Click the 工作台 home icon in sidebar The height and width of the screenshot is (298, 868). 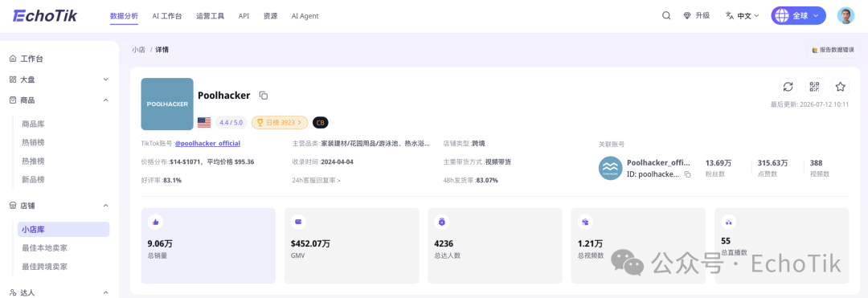click(x=13, y=59)
